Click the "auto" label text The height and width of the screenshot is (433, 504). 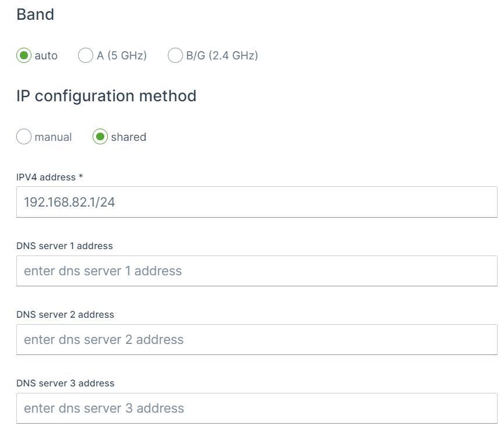click(x=46, y=56)
